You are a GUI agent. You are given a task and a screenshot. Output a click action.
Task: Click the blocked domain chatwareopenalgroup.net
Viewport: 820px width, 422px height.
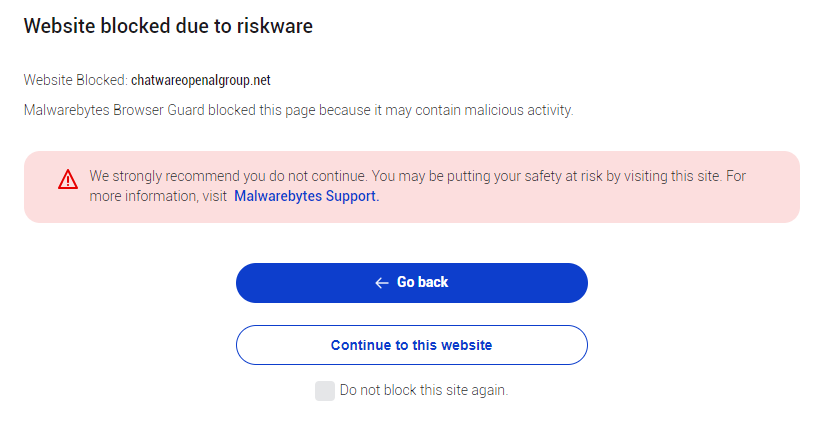(201, 80)
